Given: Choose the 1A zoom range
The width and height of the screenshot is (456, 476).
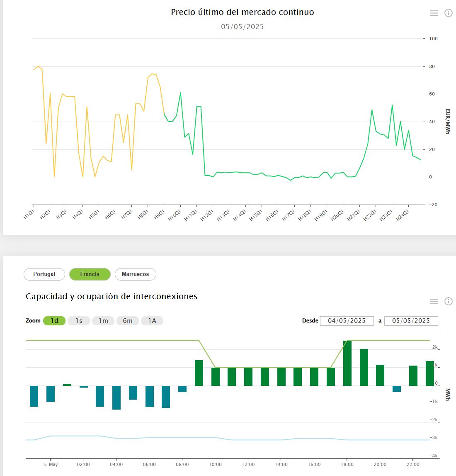Looking at the screenshot, I should (x=152, y=321).
